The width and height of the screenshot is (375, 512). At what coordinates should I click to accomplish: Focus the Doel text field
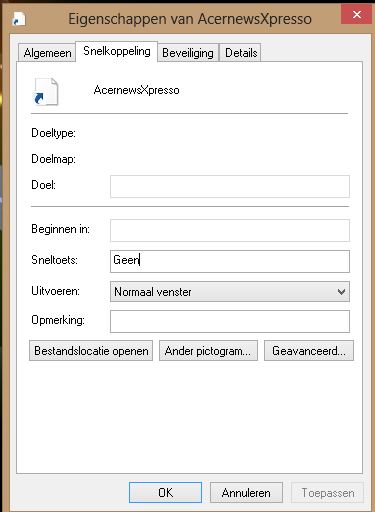[x=230, y=186]
